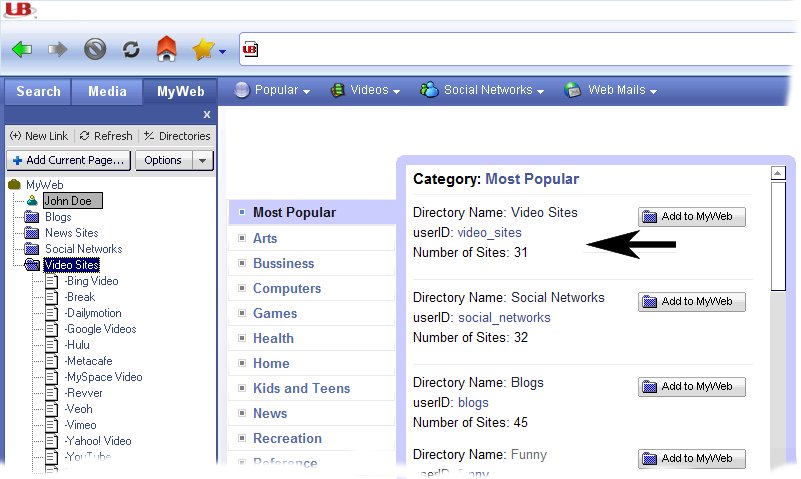
Task: Click the Options button
Action: (x=163, y=160)
